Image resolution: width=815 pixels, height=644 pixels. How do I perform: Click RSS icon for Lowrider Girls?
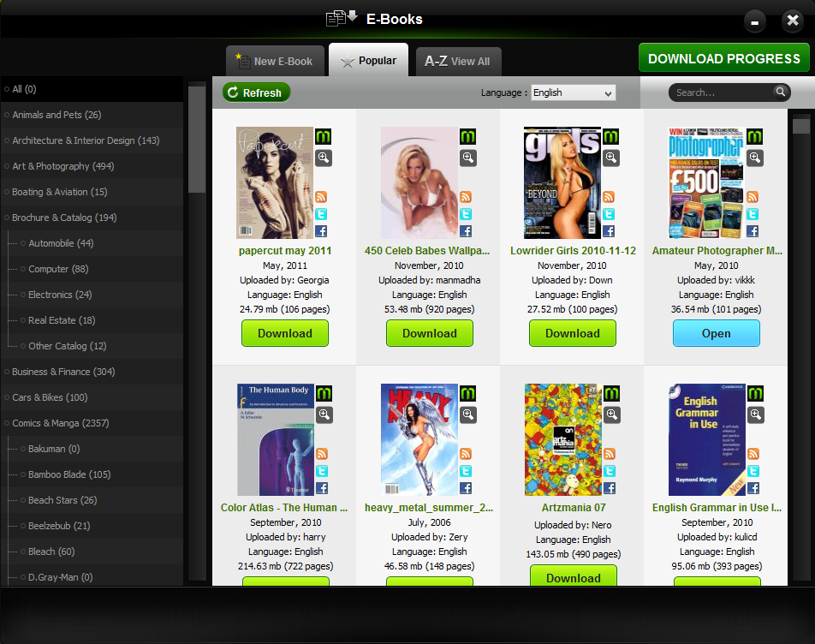tap(609, 197)
